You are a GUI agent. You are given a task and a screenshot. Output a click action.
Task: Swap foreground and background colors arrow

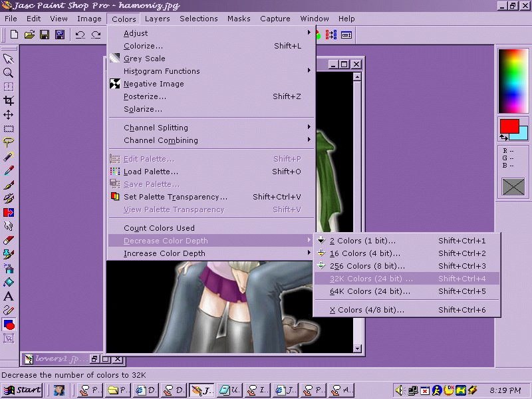point(504,137)
